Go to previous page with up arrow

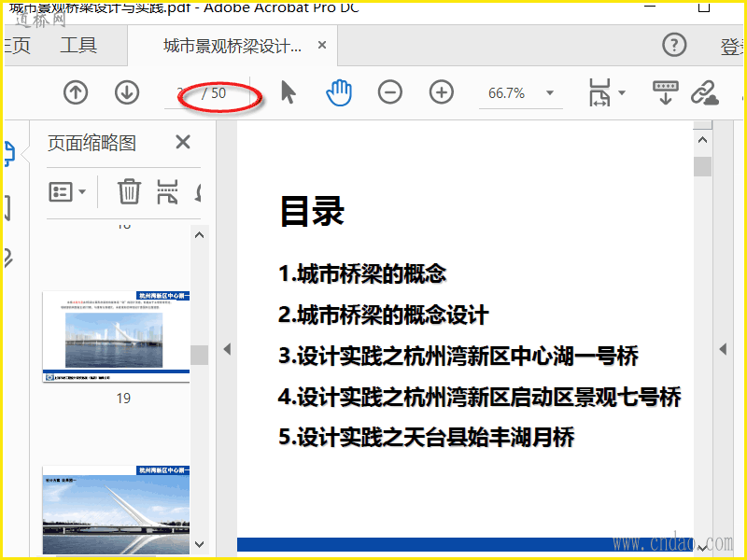(76, 92)
